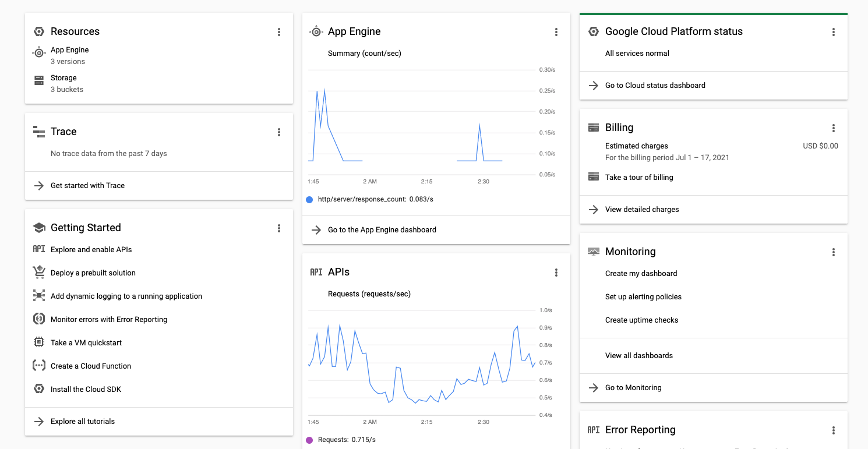Click the USD $0.00 estimated charges
Viewport: 868px width, 449px height.
(820, 146)
